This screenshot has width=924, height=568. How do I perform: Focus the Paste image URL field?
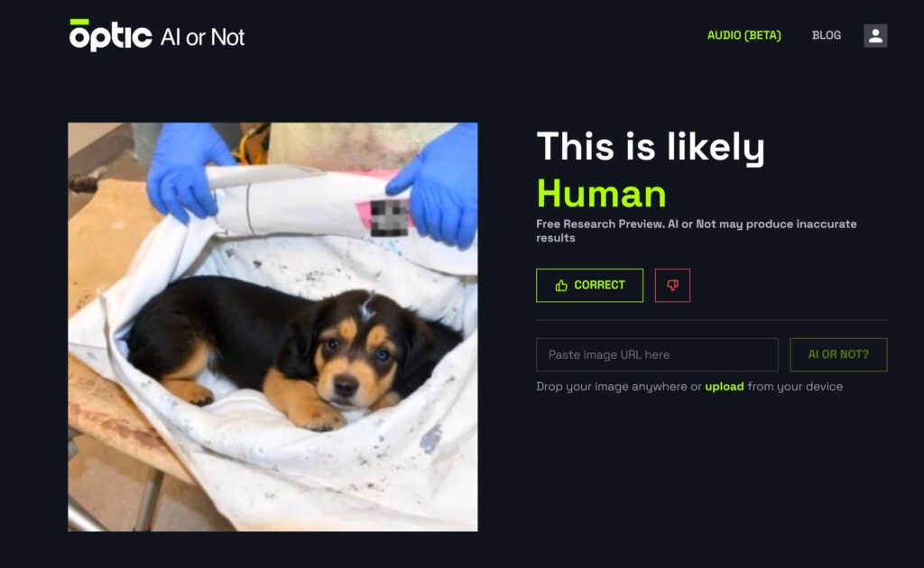[x=657, y=354]
